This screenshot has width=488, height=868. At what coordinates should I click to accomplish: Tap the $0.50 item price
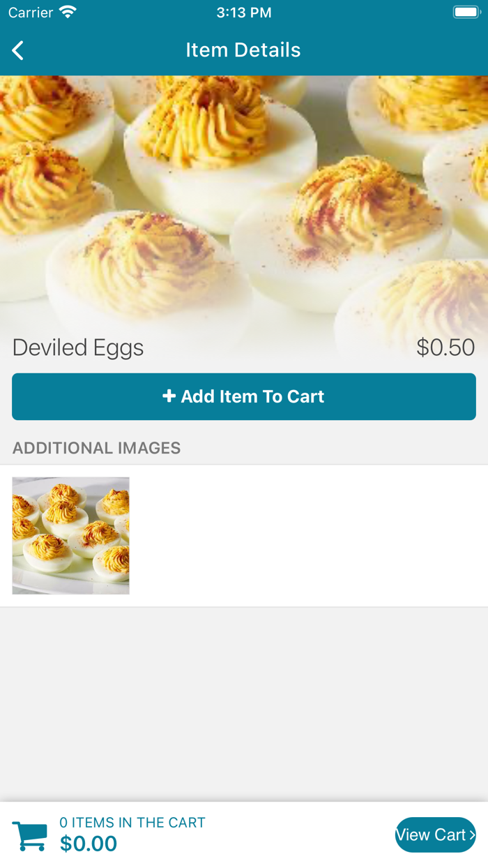[x=445, y=347]
